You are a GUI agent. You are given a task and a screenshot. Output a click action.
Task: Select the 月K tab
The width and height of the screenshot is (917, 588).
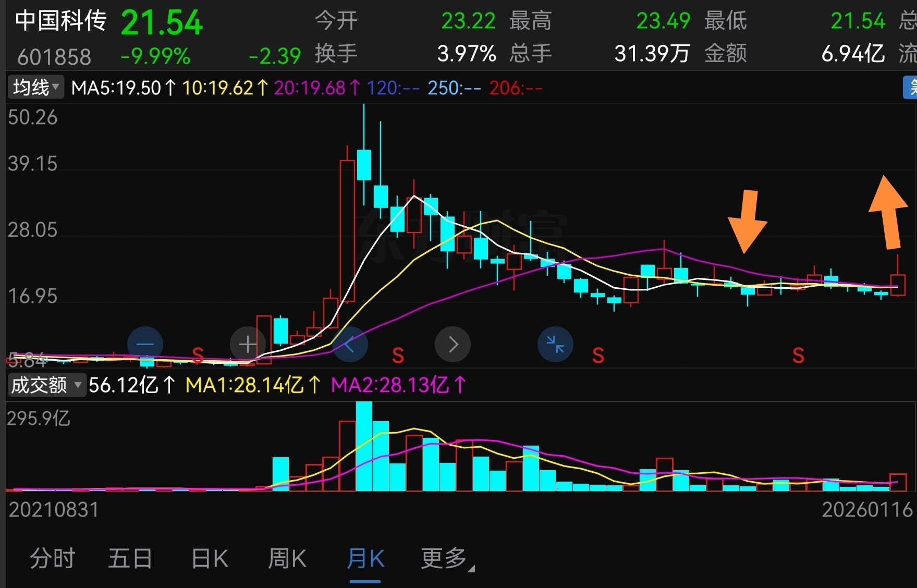click(365, 558)
